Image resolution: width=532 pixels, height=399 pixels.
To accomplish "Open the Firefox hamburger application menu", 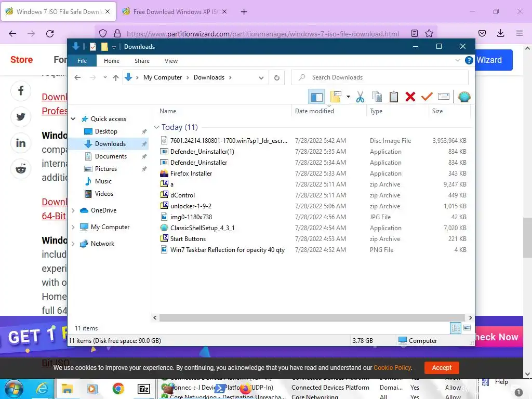I will coord(519,33).
